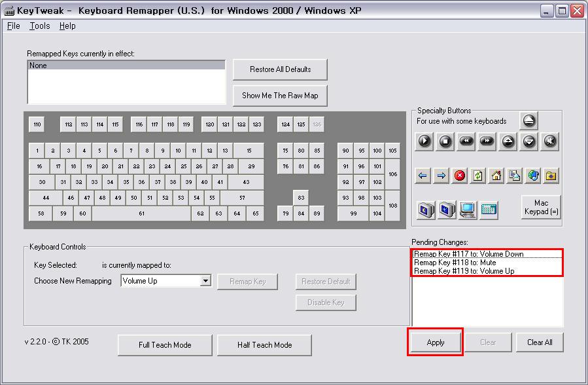Screen dimensions: 588x385
Task: Select keyboard key 124
Action: pos(285,124)
